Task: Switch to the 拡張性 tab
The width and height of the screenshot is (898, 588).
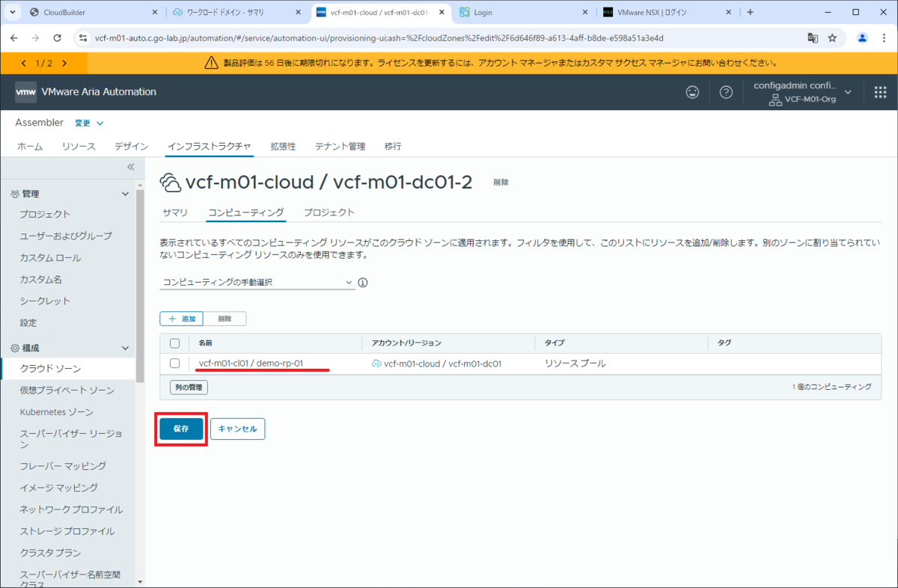Action: (x=283, y=147)
